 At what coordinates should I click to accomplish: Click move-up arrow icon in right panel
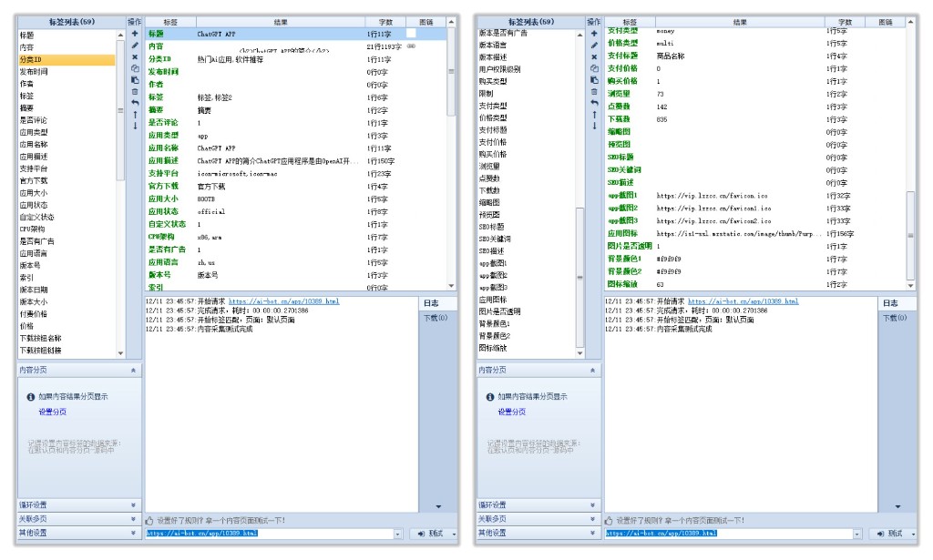[x=594, y=115]
